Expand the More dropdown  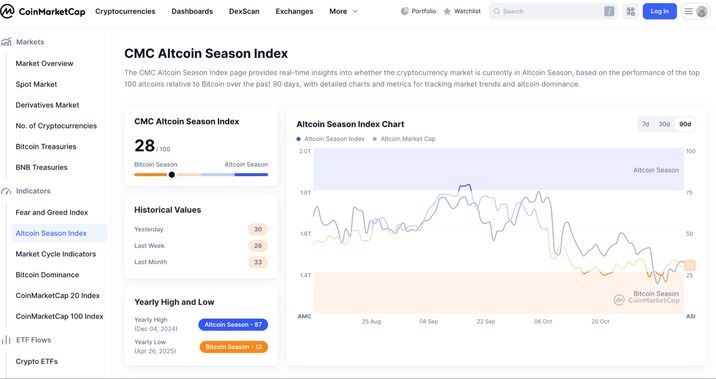point(343,11)
